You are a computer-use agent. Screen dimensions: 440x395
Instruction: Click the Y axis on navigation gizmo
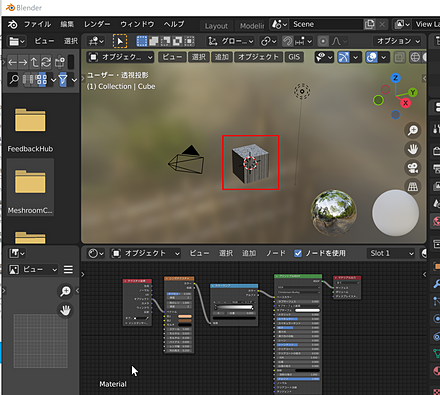point(413,92)
